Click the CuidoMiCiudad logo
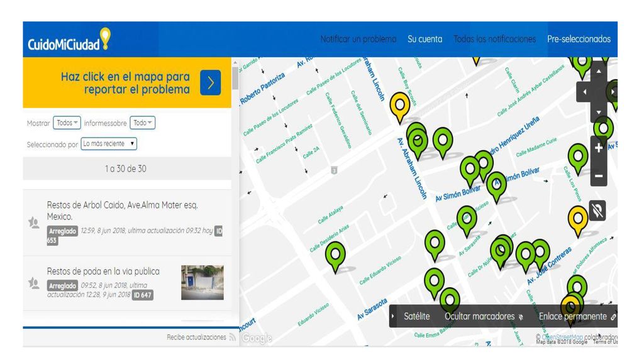 (x=69, y=40)
